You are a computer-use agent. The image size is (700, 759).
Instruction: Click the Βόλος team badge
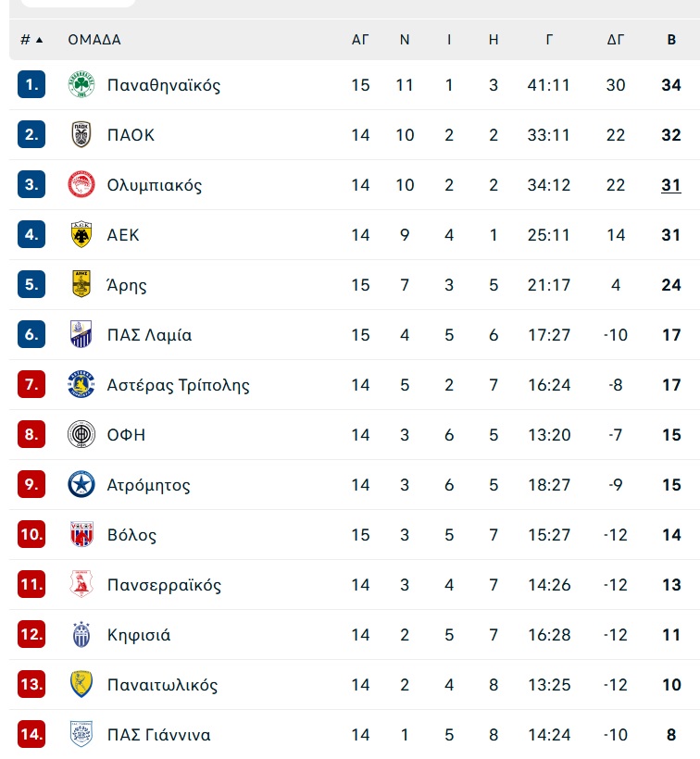click(x=81, y=534)
